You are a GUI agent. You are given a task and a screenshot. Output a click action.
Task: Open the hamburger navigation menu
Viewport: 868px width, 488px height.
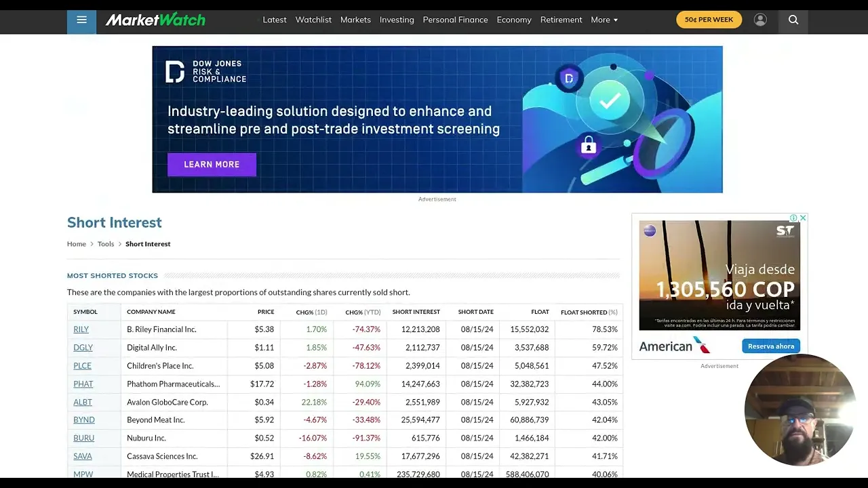click(x=81, y=20)
